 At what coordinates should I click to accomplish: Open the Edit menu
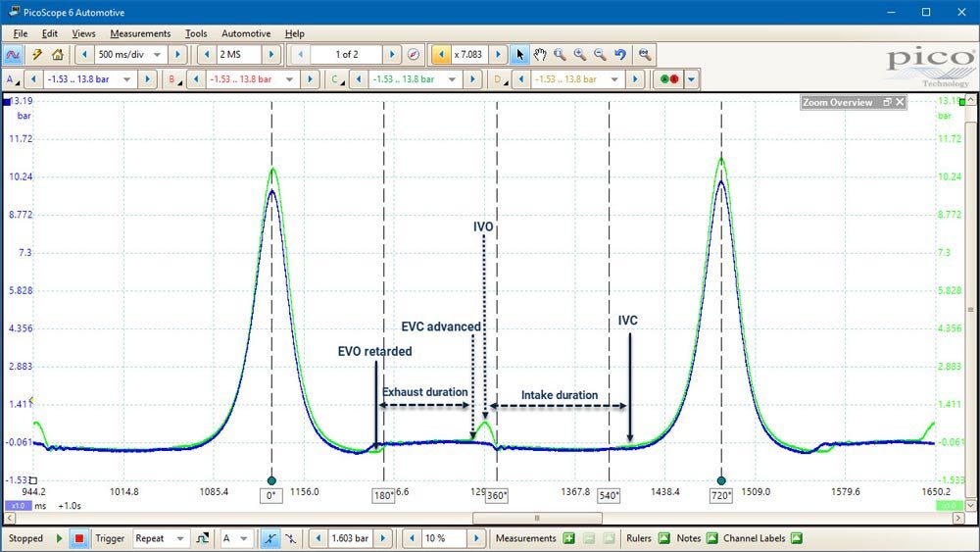tap(49, 33)
